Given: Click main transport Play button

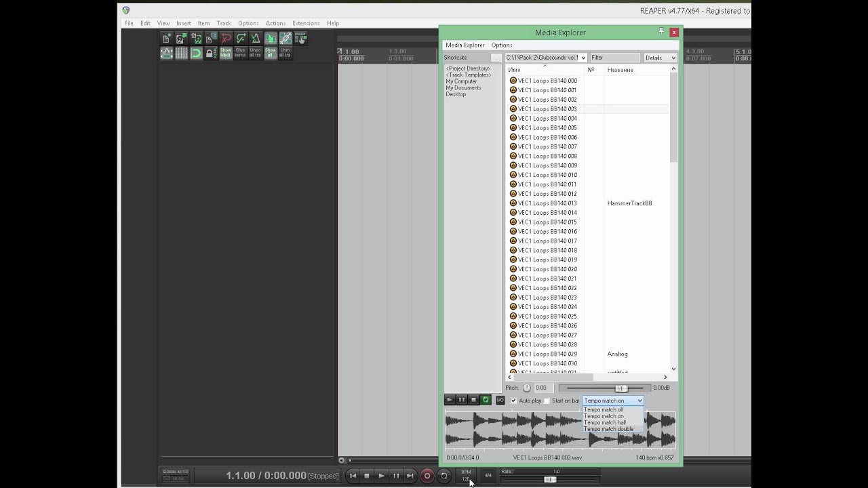Looking at the screenshot, I should tap(381, 476).
